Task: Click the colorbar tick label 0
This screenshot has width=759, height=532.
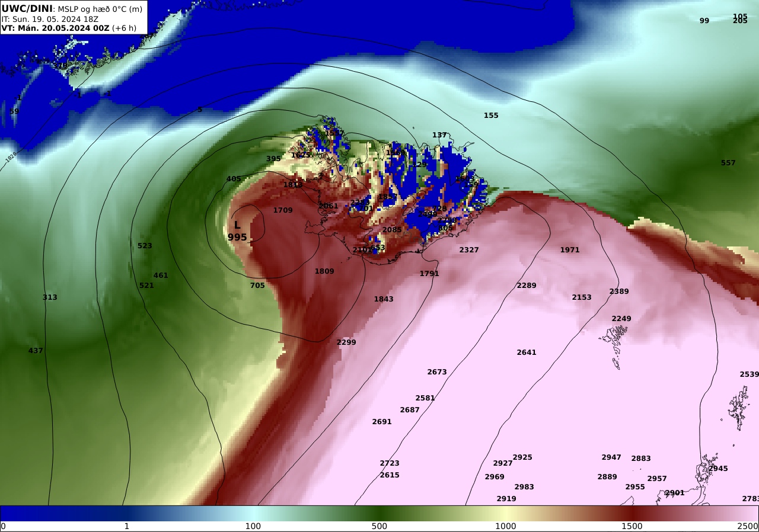Action: 3,527
